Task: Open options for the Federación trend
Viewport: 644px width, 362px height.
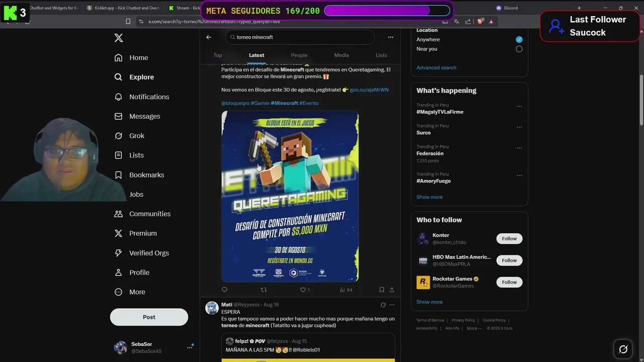Action: coord(519,148)
